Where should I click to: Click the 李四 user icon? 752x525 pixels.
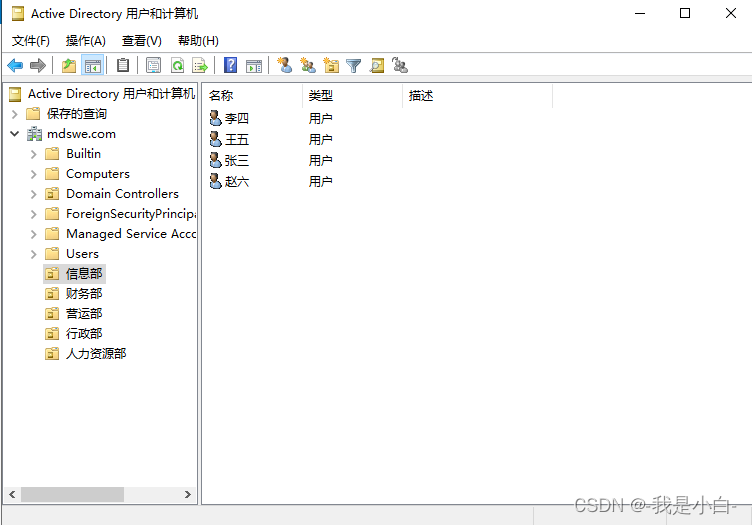pos(216,118)
